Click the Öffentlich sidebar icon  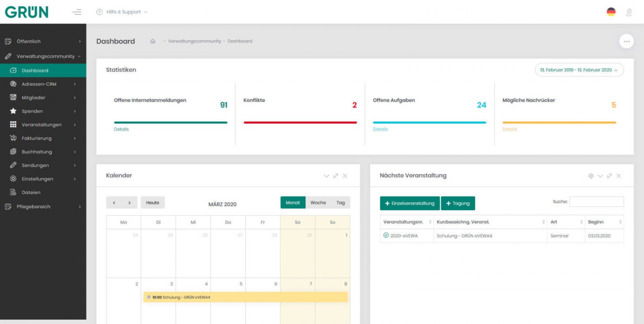coord(8,41)
